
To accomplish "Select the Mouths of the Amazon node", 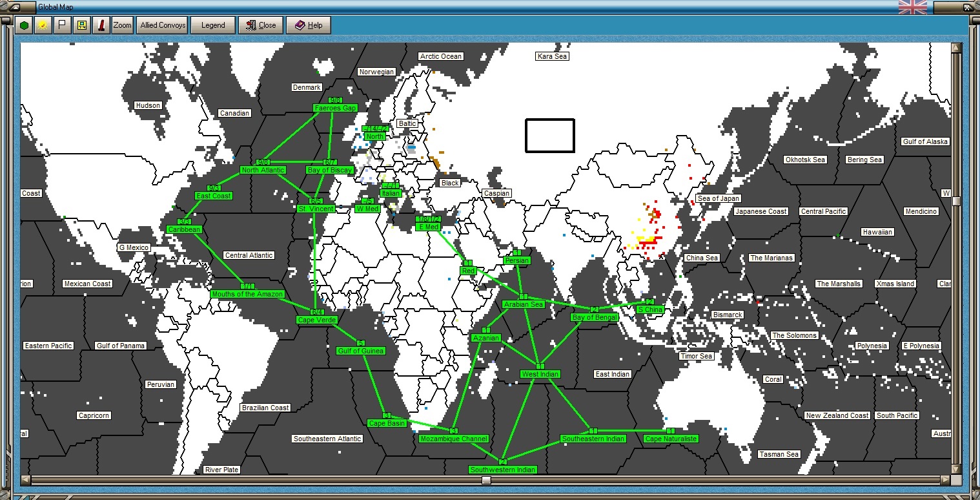I will 247,294.
